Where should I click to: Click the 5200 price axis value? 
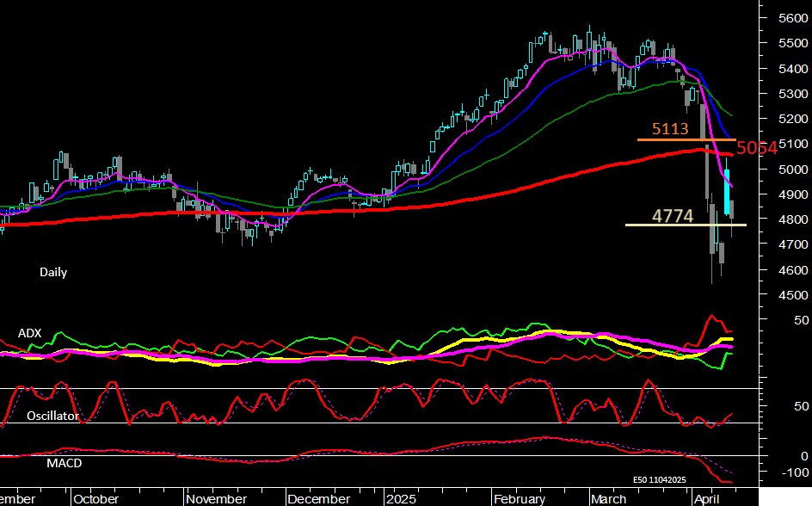793,119
